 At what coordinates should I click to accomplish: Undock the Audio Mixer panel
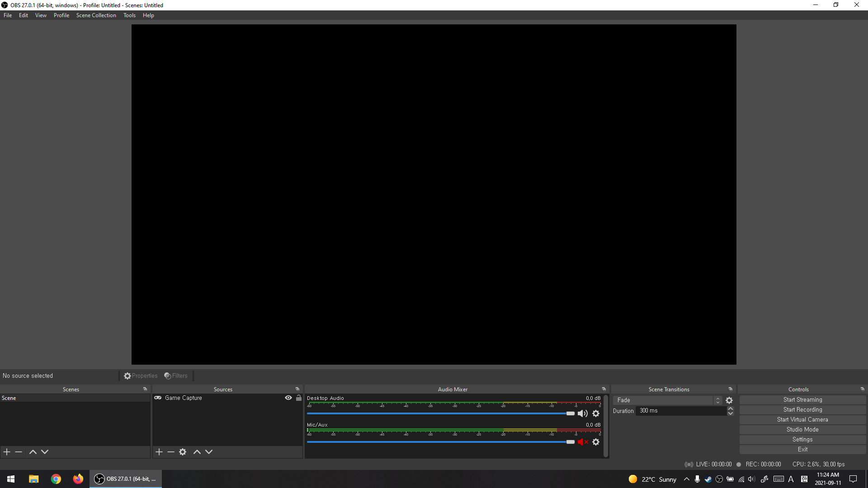[604, 389]
